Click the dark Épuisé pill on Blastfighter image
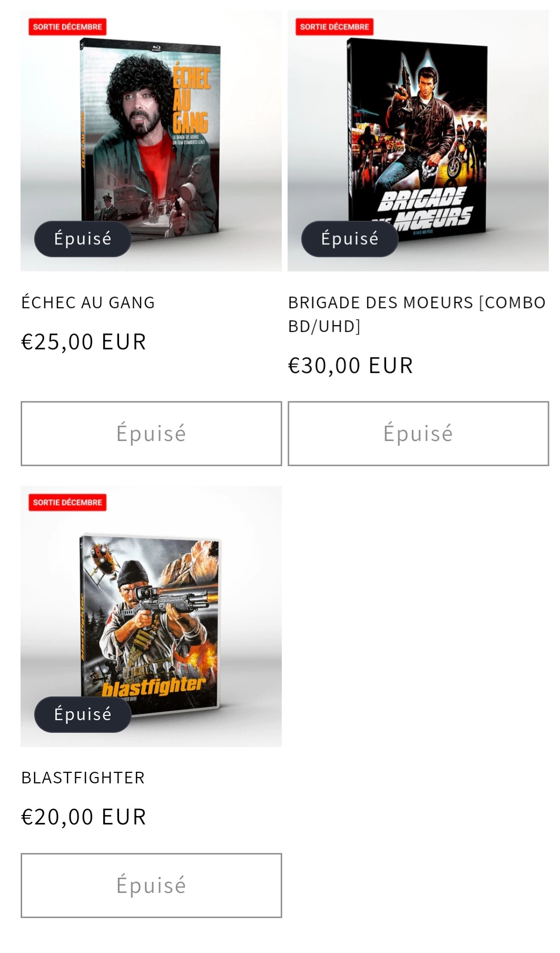Screen dimensions: 560x953 [x=83, y=714]
